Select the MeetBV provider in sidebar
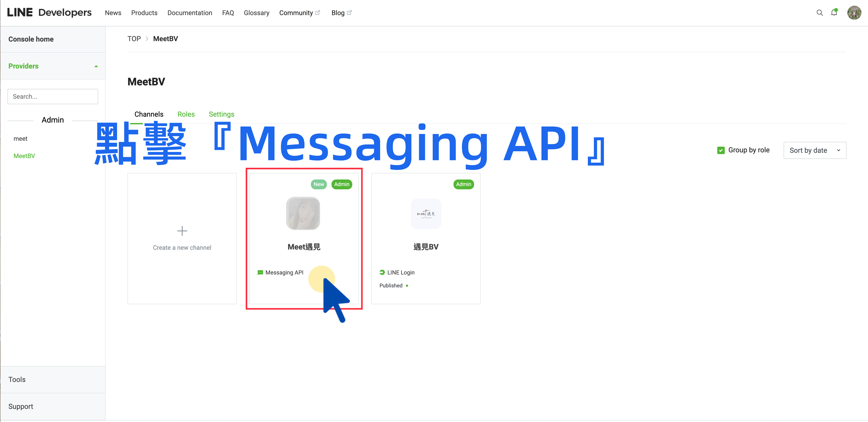This screenshot has width=868, height=422. click(x=24, y=156)
